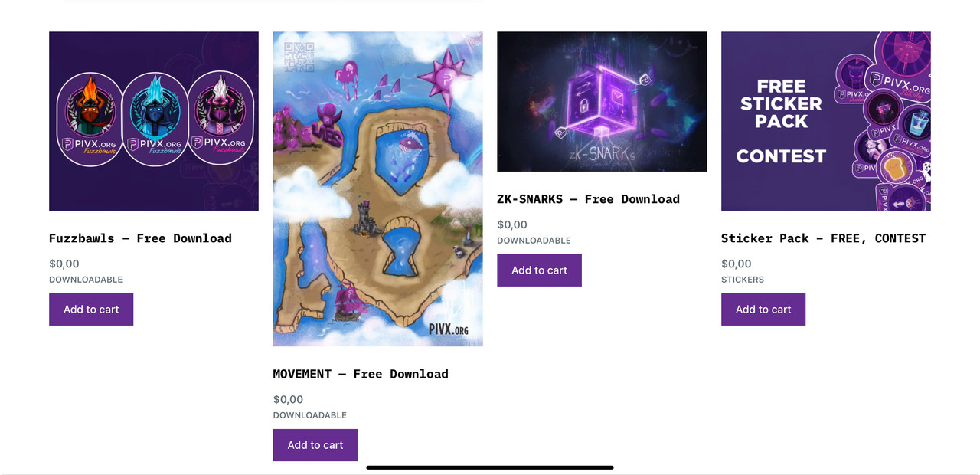
Task: Add MOVEMENT download to cart
Action: (315, 445)
